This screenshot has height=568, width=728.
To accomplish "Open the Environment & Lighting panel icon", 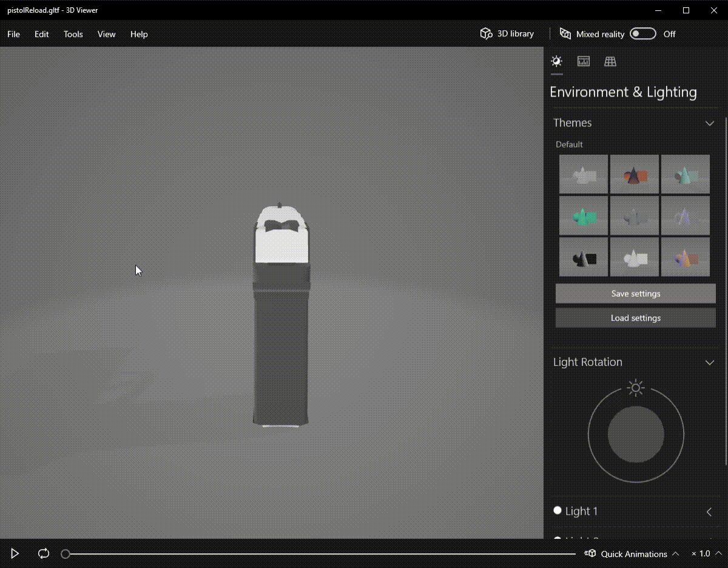I will (x=556, y=61).
